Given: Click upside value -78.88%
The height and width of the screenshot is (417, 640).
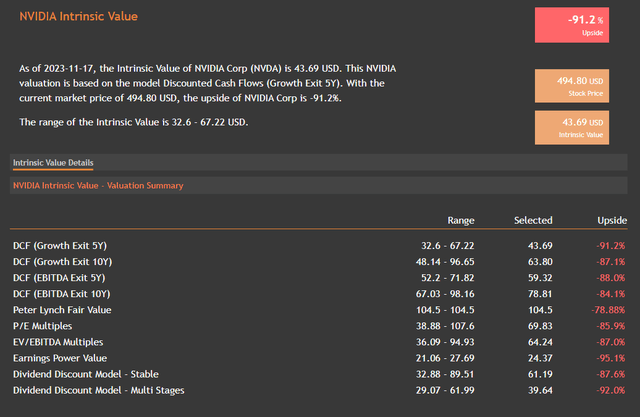Looking at the screenshot, I should tap(608, 310).
